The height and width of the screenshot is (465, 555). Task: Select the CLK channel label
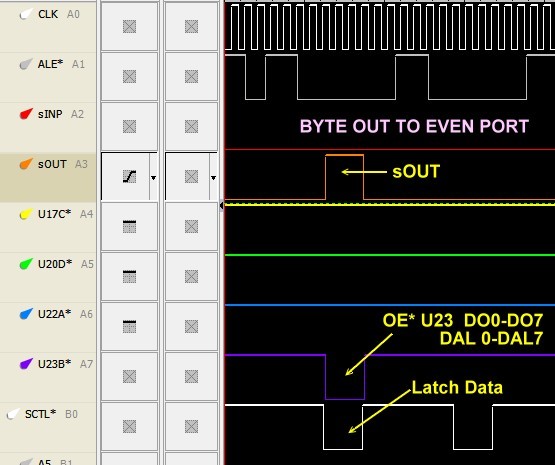48,14
